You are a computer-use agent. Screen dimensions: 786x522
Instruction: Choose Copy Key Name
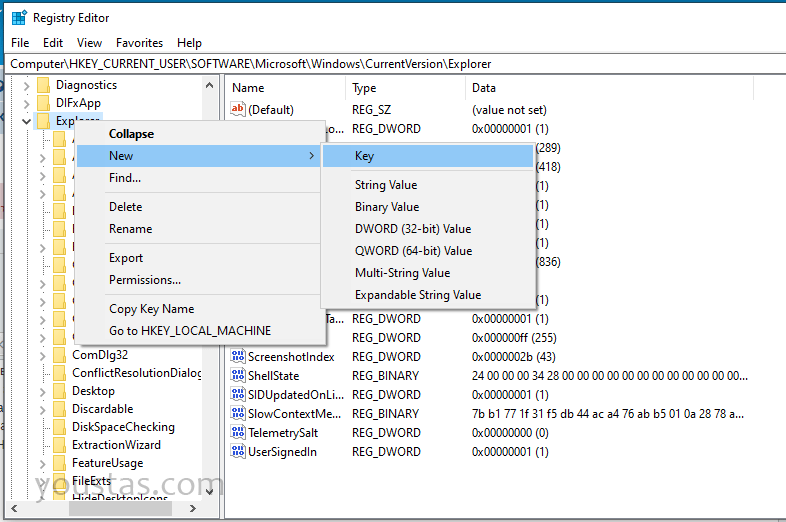coord(198,309)
